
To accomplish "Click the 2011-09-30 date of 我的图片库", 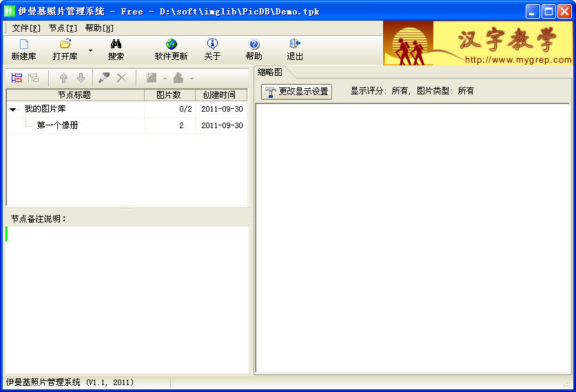I will tap(222, 109).
